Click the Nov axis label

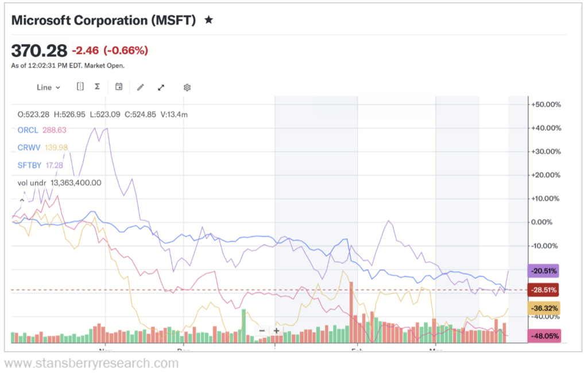click(x=105, y=349)
